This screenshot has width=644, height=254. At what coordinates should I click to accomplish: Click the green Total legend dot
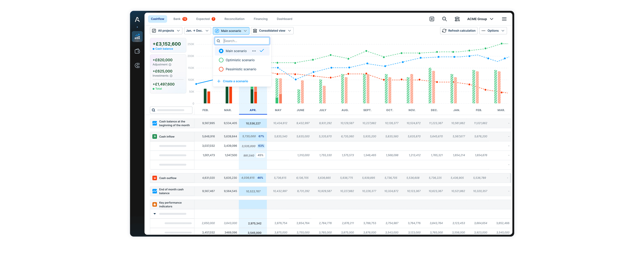[154, 89]
